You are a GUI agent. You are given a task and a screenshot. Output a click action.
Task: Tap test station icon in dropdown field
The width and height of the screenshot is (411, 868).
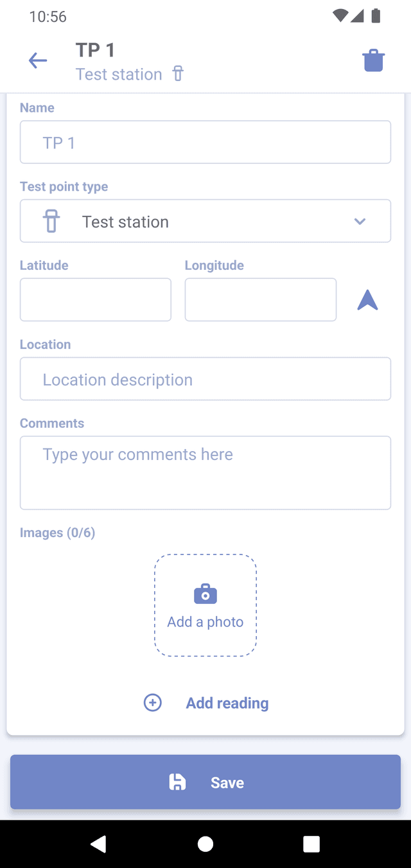pos(51,222)
